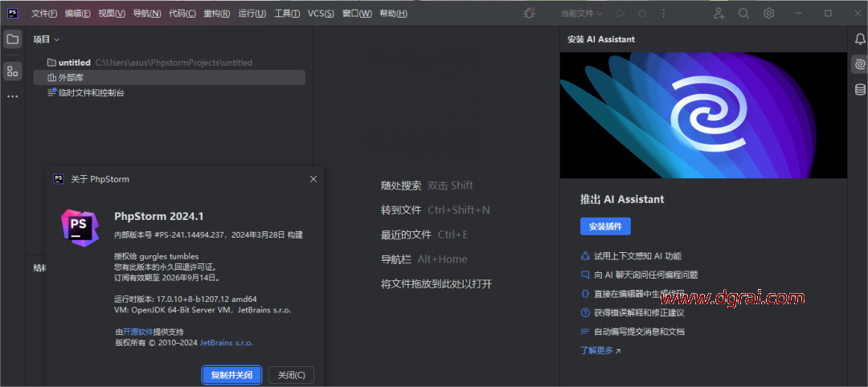Click the 复制并关闭 button
Viewport: 868px width, 387px height.
click(231, 375)
